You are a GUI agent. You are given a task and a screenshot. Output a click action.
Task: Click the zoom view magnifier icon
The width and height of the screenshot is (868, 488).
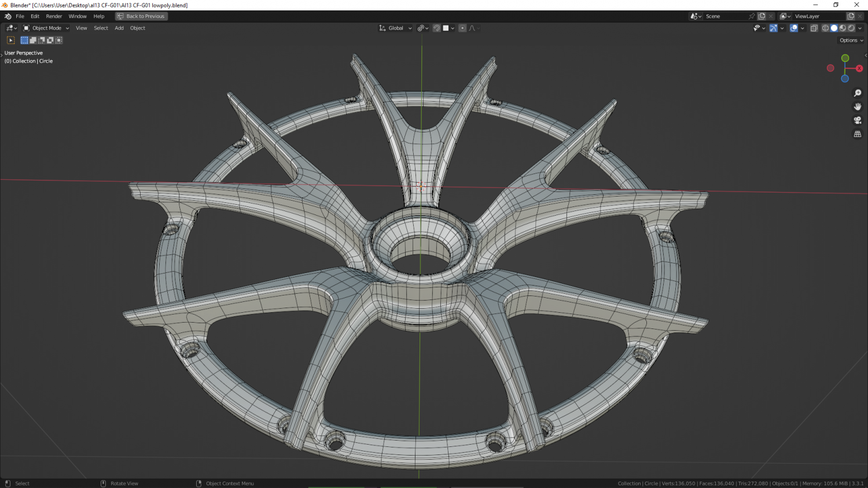point(858,93)
